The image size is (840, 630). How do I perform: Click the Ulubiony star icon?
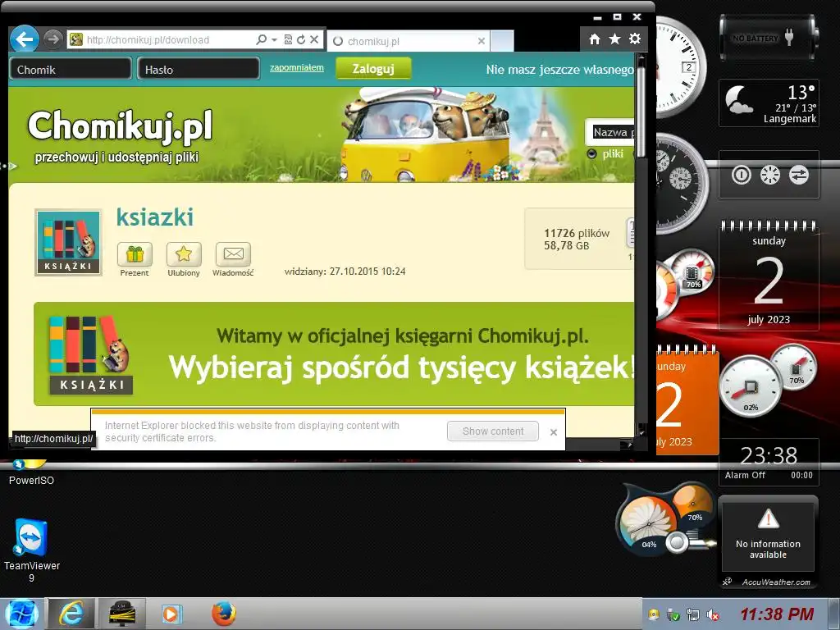[184, 254]
